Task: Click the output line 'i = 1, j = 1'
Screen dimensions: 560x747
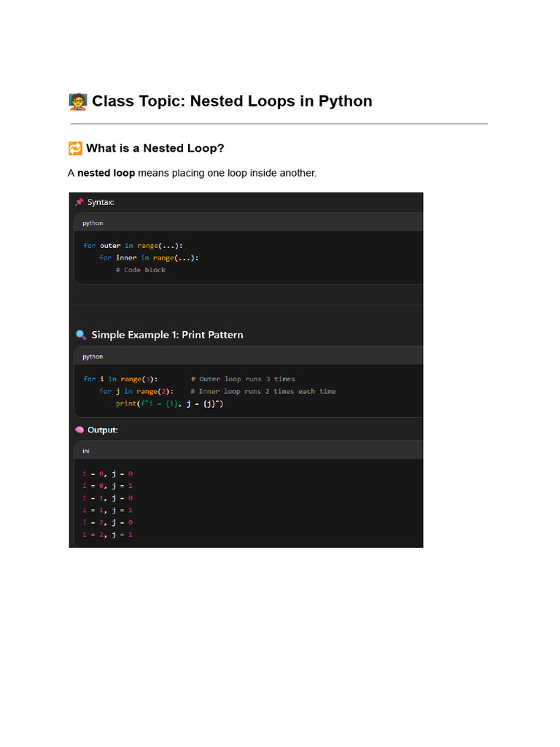Action: [108, 510]
